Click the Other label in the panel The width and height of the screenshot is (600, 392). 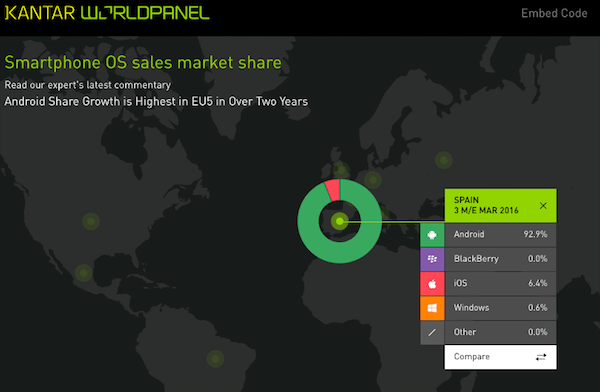(x=465, y=332)
